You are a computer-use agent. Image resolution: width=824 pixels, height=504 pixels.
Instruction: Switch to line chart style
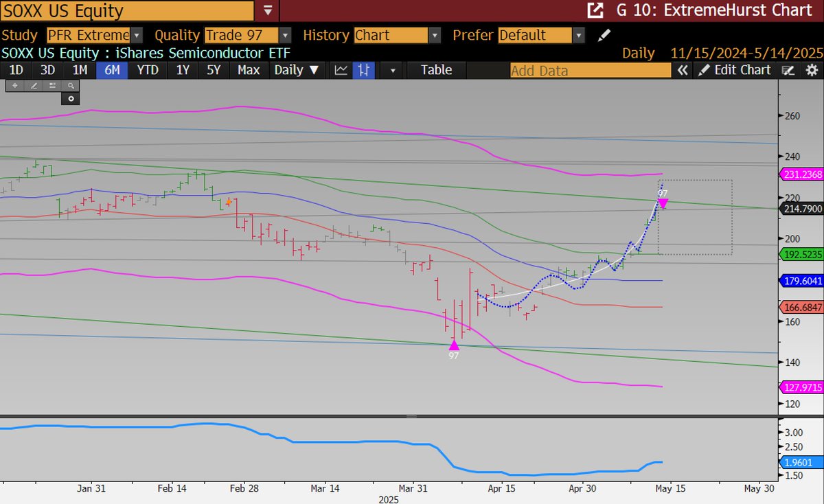(x=341, y=69)
